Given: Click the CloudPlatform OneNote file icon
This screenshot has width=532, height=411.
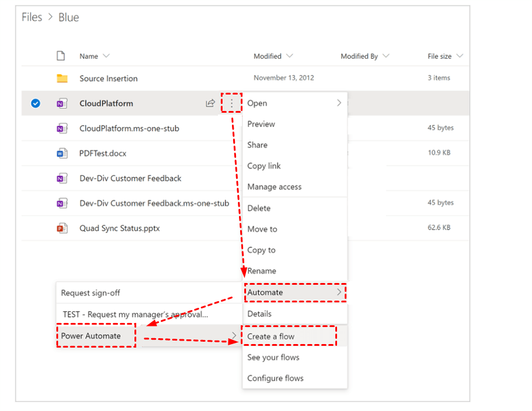Looking at the screenshot, I should (62, 103).
